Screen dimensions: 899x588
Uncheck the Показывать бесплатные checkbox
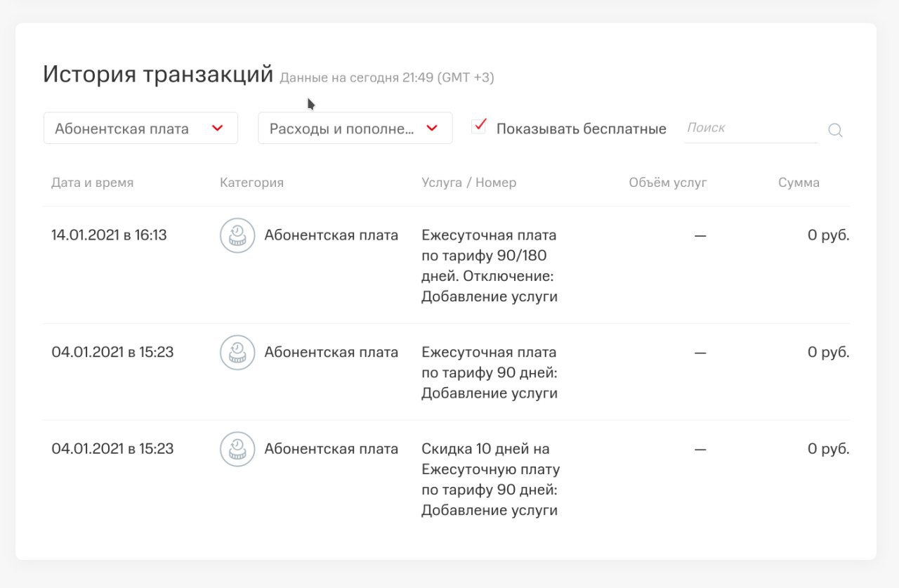click(479, 126)
